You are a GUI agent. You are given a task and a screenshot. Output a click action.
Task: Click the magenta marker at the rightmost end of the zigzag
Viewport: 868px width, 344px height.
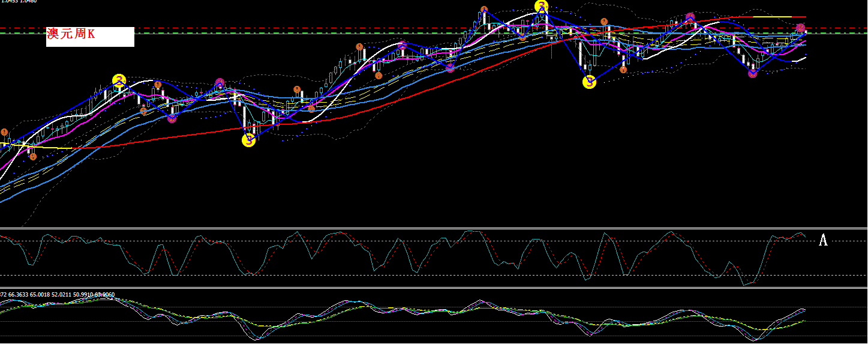(x=801, y=28)
